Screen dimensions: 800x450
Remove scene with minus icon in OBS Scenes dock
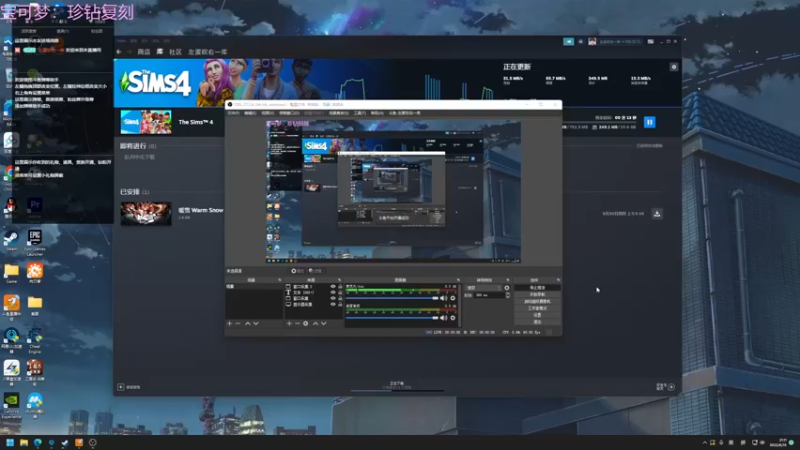coord(238,323)
